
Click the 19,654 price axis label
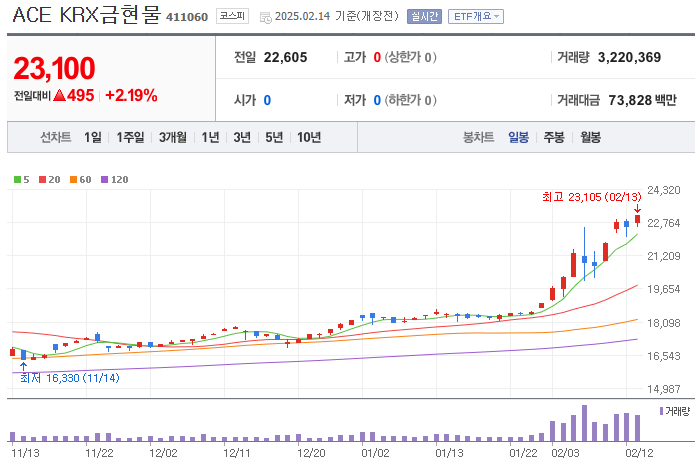[664, 289]
